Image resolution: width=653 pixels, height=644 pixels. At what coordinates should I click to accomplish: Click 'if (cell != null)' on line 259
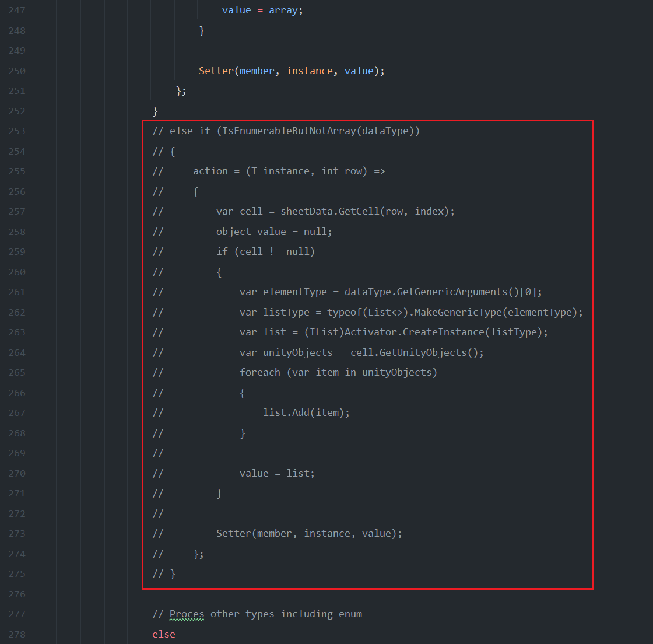pos(265,252)
